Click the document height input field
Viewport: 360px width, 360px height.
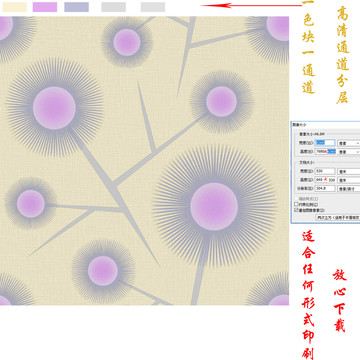[x=325, y=180]
